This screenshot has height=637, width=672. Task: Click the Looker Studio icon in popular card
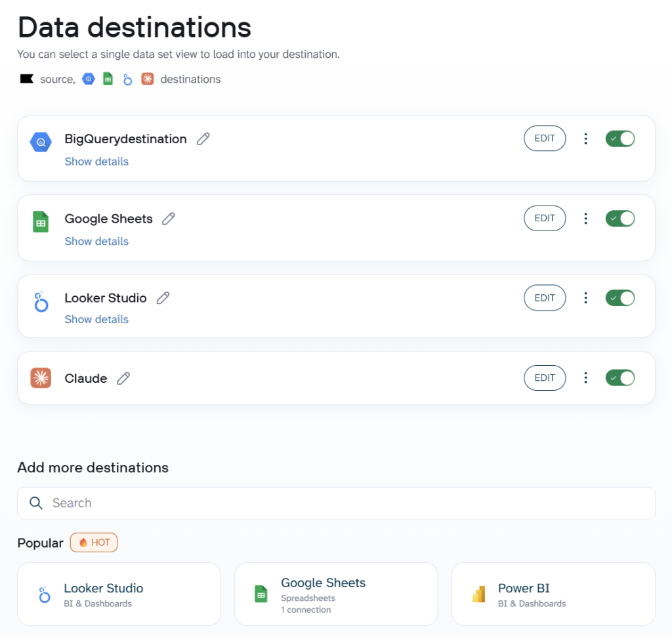pyautogui.click(x=44, y=594)
